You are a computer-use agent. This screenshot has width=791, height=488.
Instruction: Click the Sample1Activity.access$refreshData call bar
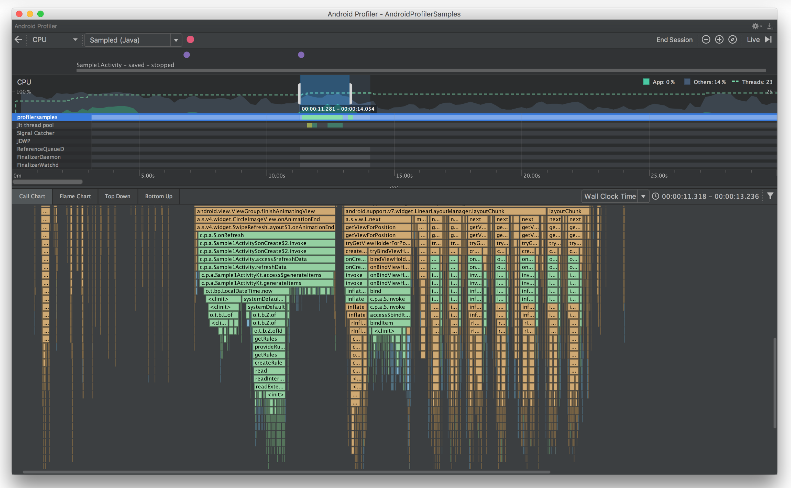(266, 259)
